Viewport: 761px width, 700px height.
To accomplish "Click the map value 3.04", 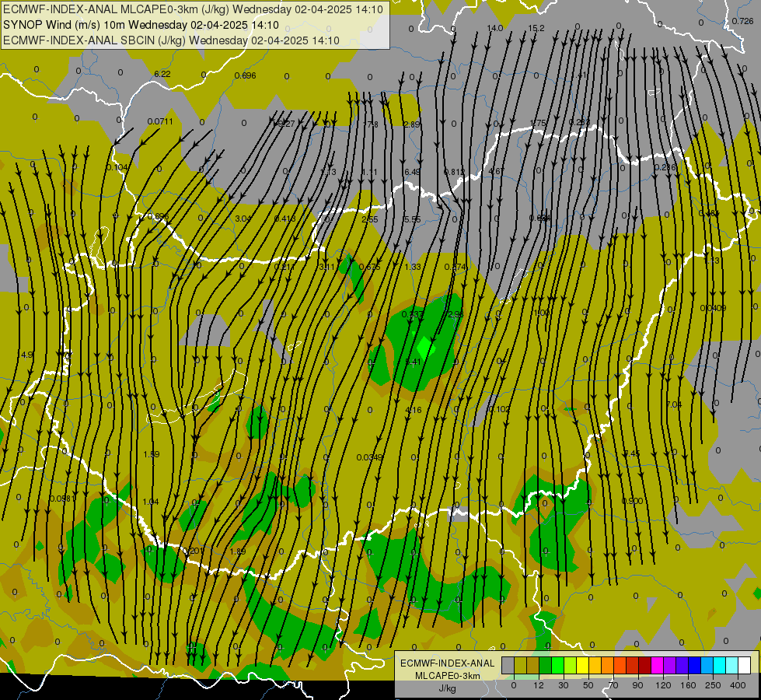I will click(243, 219).
